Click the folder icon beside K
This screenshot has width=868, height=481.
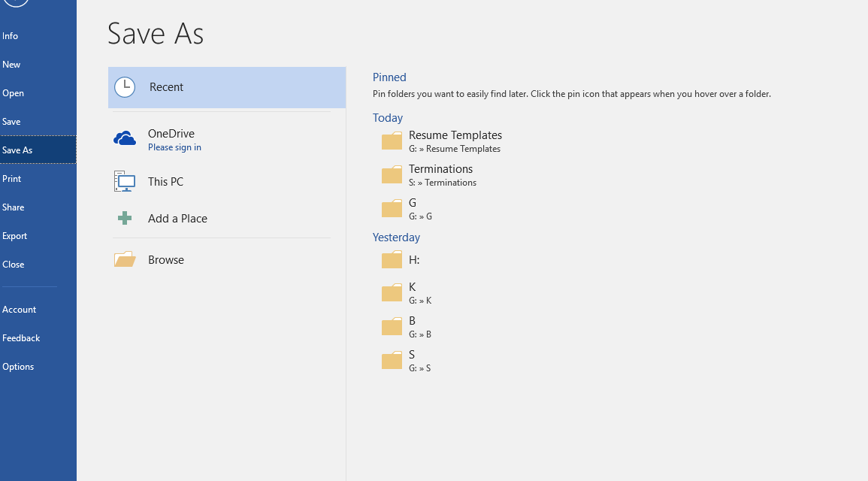[x=392, y=292]
